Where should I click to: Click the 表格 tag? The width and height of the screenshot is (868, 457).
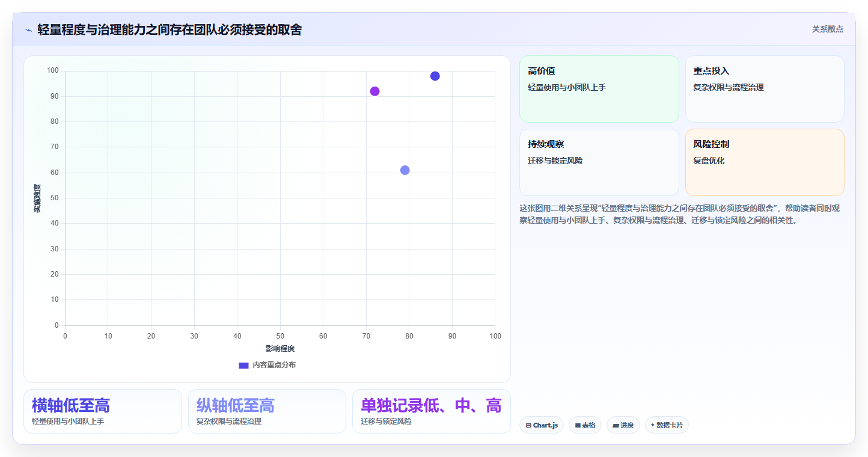(585, 425)
